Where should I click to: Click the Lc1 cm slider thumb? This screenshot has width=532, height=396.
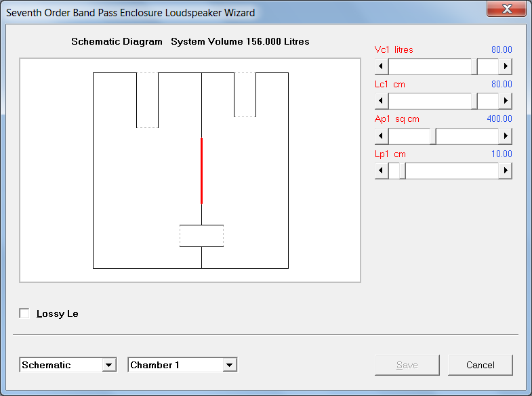coord(474,101)
